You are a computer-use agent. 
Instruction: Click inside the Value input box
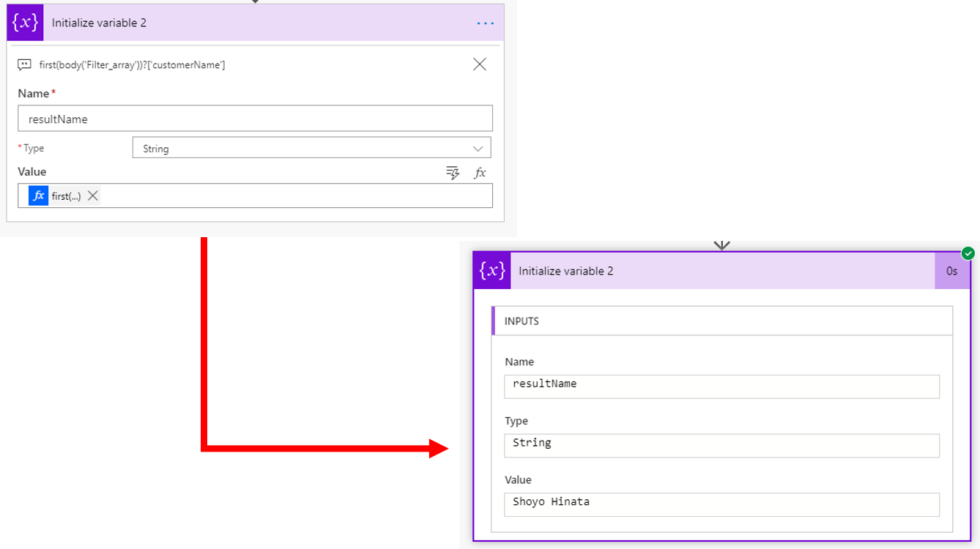[255, 195]
